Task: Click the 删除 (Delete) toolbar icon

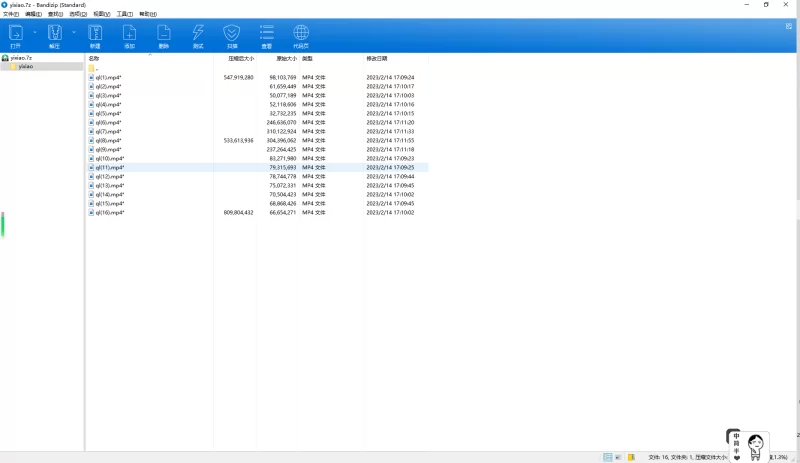Action: point(164,35)
